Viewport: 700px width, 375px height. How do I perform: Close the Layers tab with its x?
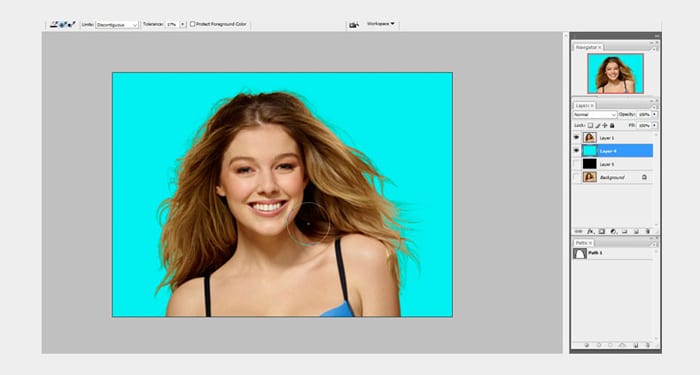point(592,106)
